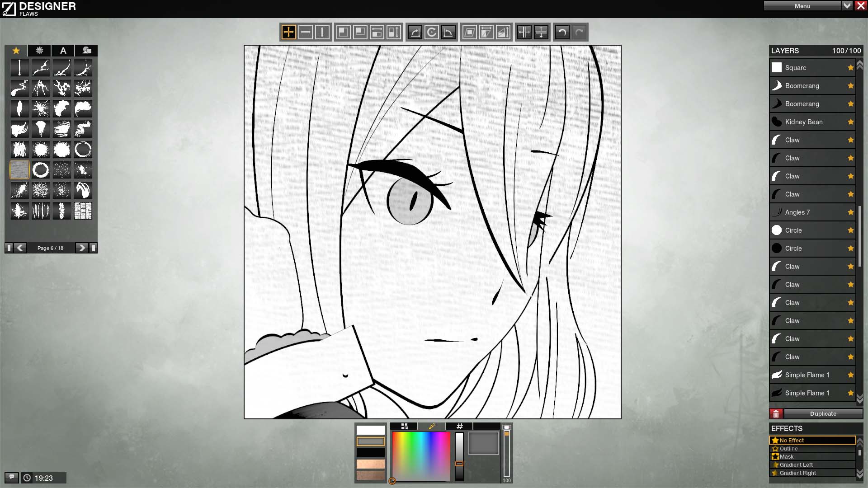Click the undo arrow

[x=562, y=32]
